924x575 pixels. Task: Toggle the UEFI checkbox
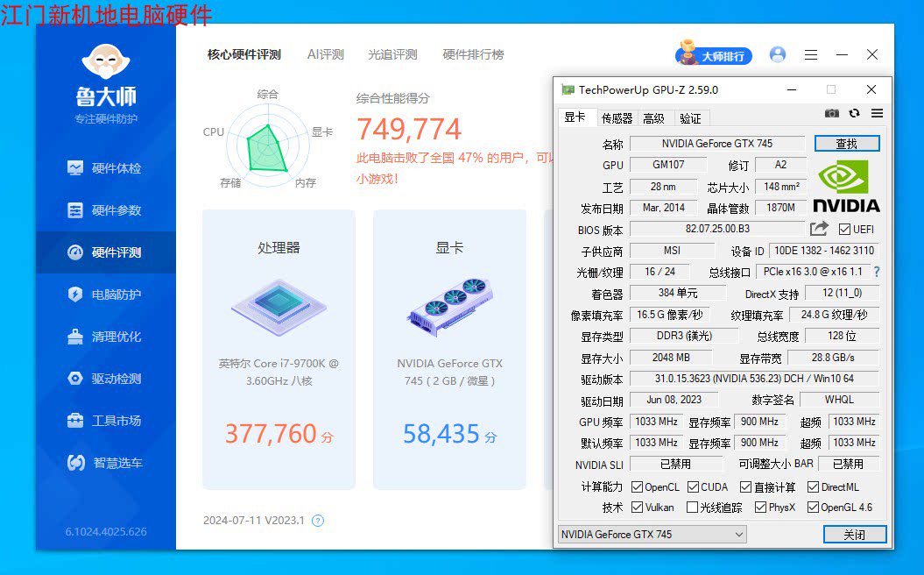[x=844, y=230]
